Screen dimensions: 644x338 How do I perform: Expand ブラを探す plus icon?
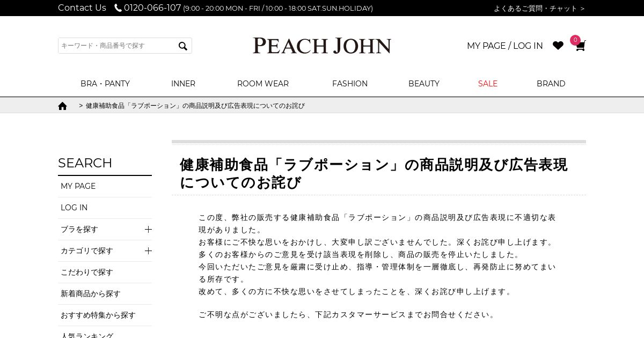(x=148, y=229)
